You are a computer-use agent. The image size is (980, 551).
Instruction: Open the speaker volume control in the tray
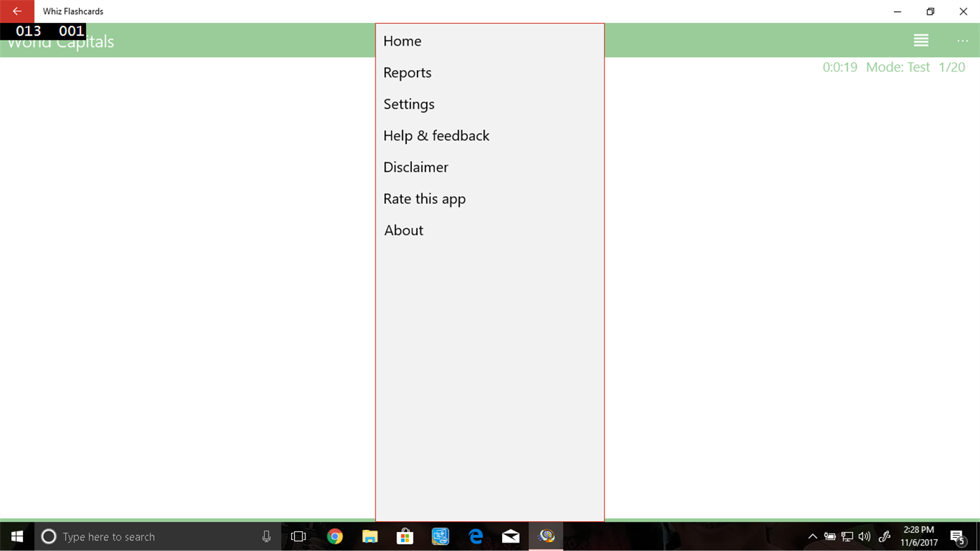pyautogui.click(x=864, y=536)
